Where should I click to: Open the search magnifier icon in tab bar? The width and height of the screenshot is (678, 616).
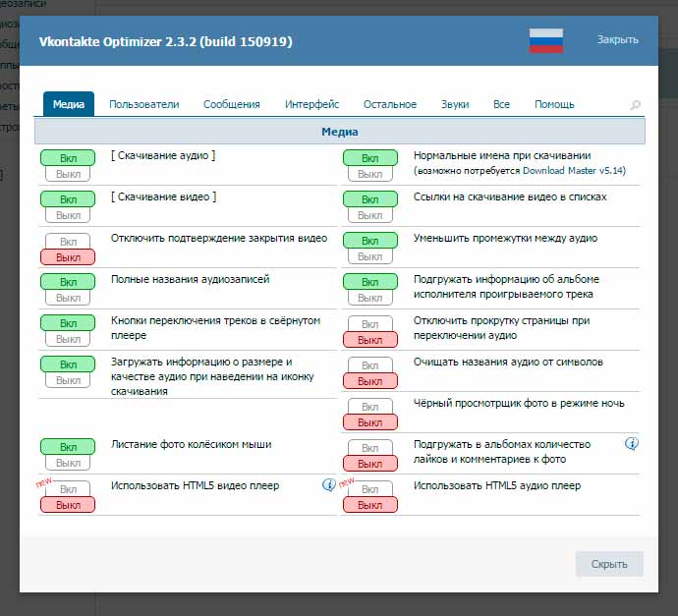pyautogui.click(x=635, y=105)
